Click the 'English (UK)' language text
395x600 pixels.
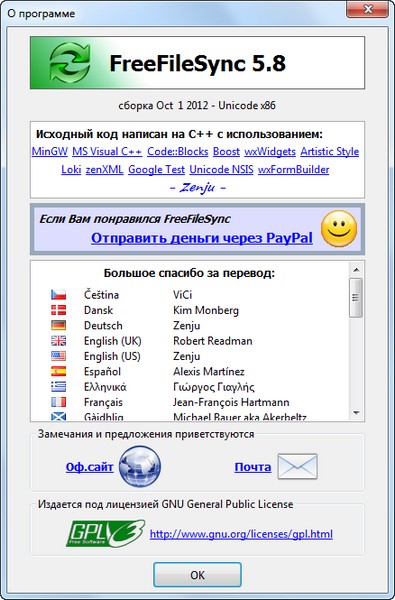point(113,341)
